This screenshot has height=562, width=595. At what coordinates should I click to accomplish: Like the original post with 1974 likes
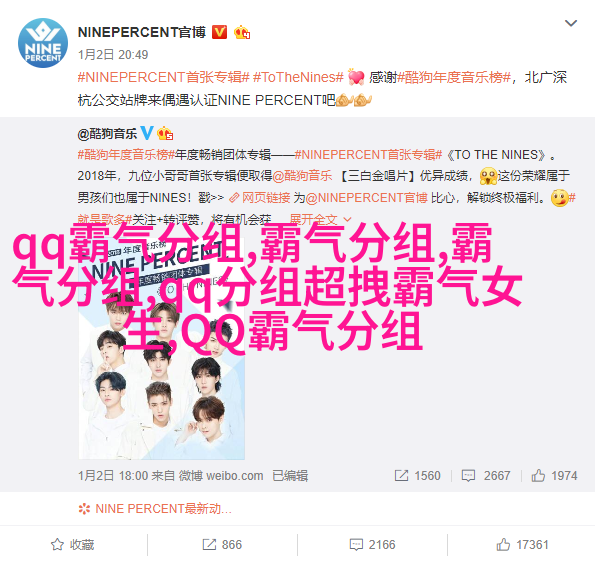[554, 475]
